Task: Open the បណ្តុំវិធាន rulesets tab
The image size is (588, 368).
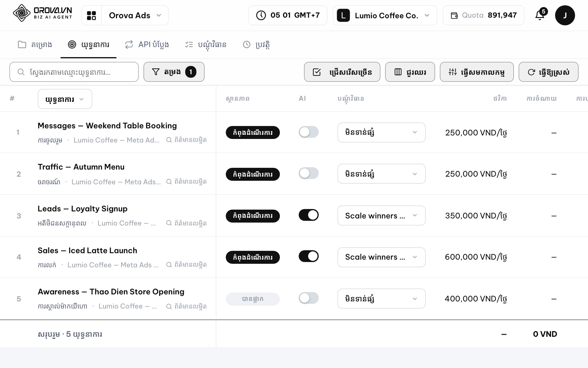Action: (206, 45)
